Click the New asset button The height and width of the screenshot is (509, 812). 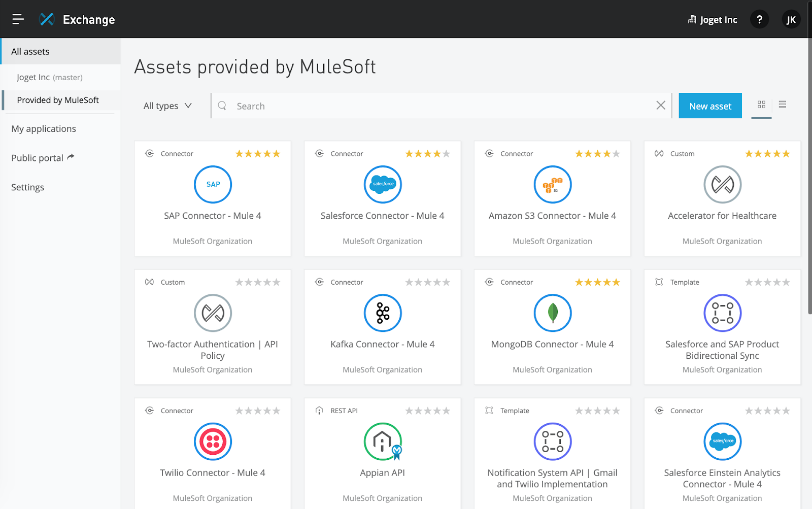tap(710, 106)
